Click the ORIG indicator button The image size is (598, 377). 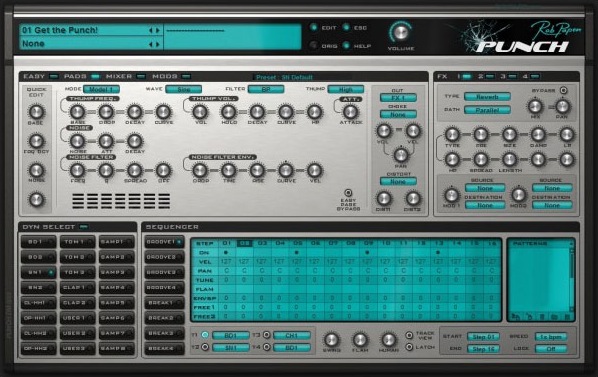[x=313, y=45]
